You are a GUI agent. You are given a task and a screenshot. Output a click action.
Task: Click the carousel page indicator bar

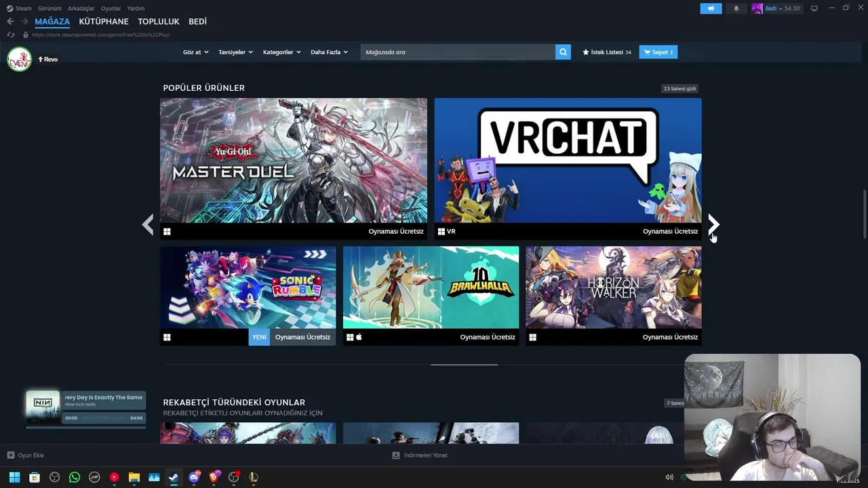point(465,365)
